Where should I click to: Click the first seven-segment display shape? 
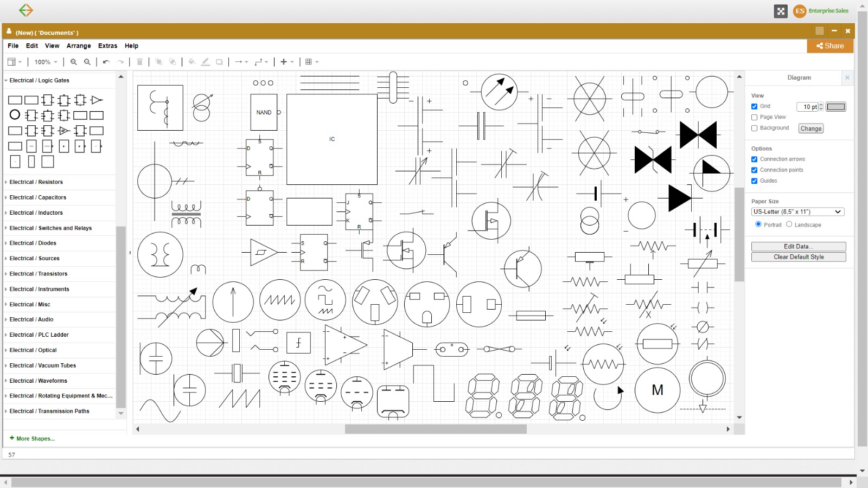click(482, 395)
